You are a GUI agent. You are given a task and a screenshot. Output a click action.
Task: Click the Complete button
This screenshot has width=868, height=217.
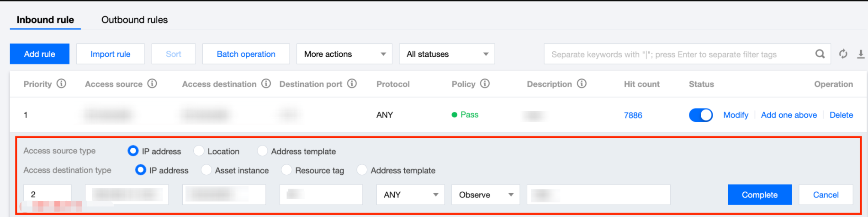point(759,195)
